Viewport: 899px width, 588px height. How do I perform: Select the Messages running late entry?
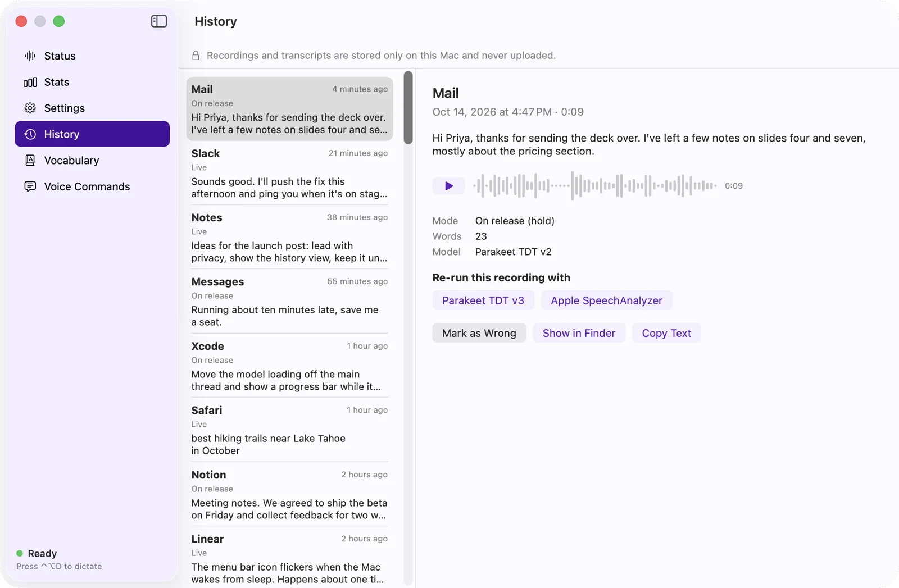click(289, 302)
